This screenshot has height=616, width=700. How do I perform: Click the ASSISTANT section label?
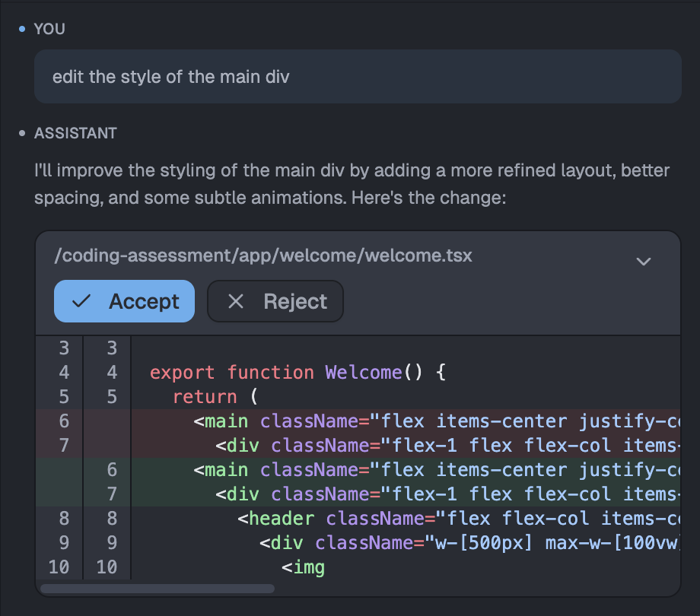75,132
